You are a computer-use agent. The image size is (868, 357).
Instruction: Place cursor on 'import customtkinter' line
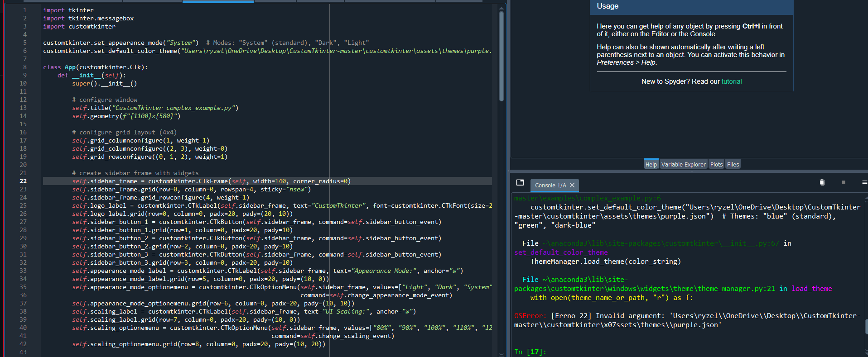(79, 26)
